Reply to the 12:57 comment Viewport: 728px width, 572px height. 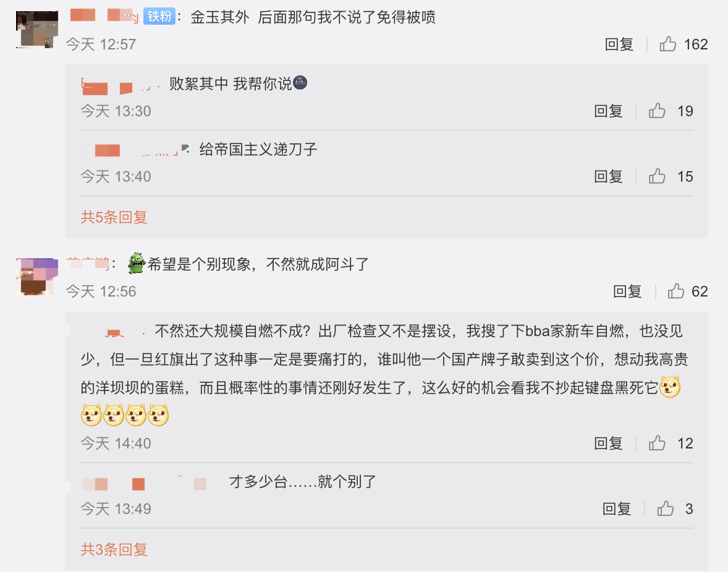619,44
